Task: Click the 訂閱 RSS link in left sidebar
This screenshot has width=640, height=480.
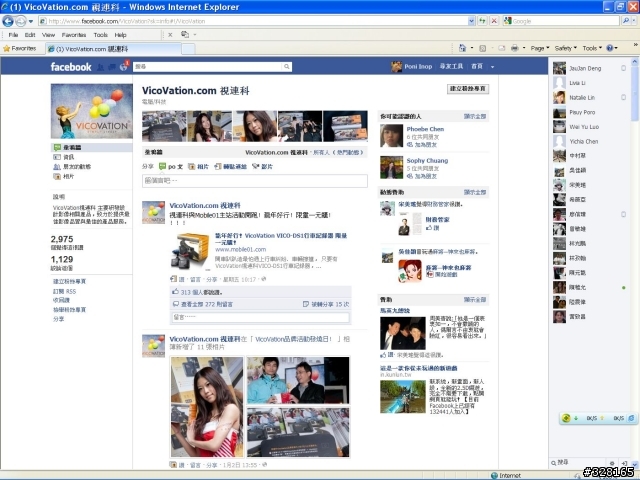Action: [64, 291]
